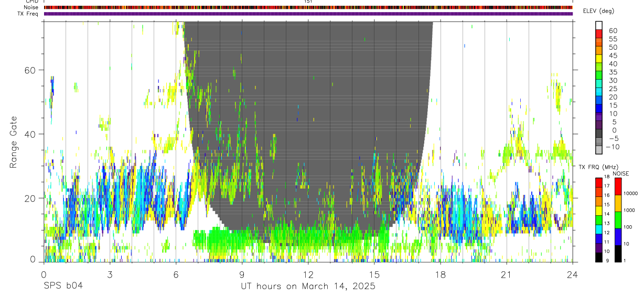Click the Noise strip at top of plot
644x297 pixels.
point(308,7)
